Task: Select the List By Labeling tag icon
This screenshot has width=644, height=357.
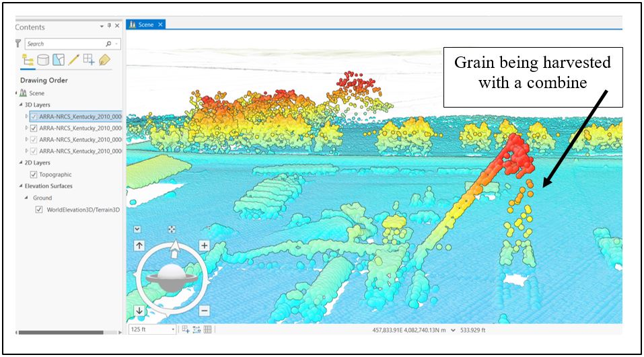Action: (x=104, y=61)
